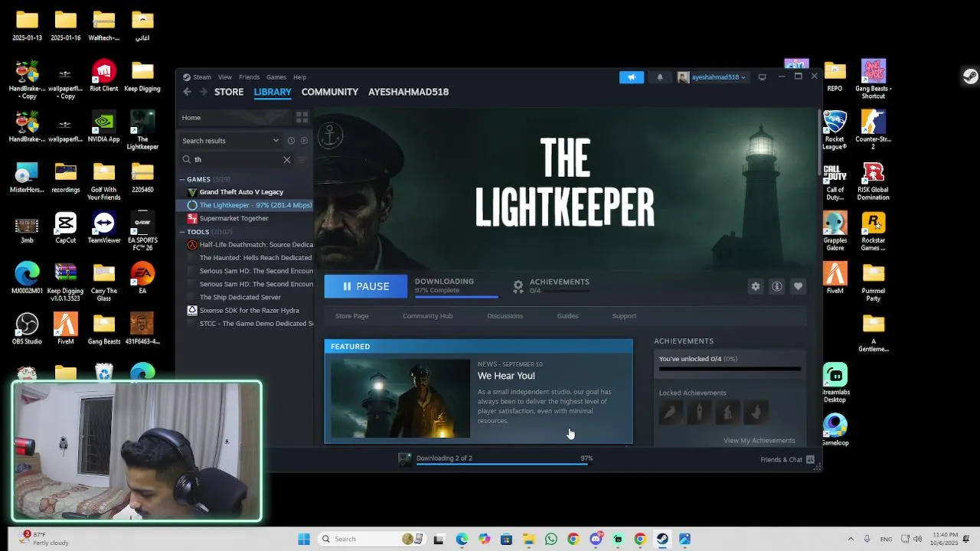Image resolution: width=980 pixels, height=551 pixels.
Task: Collapse the TOOLS category
Action: (x=183, y=232)
